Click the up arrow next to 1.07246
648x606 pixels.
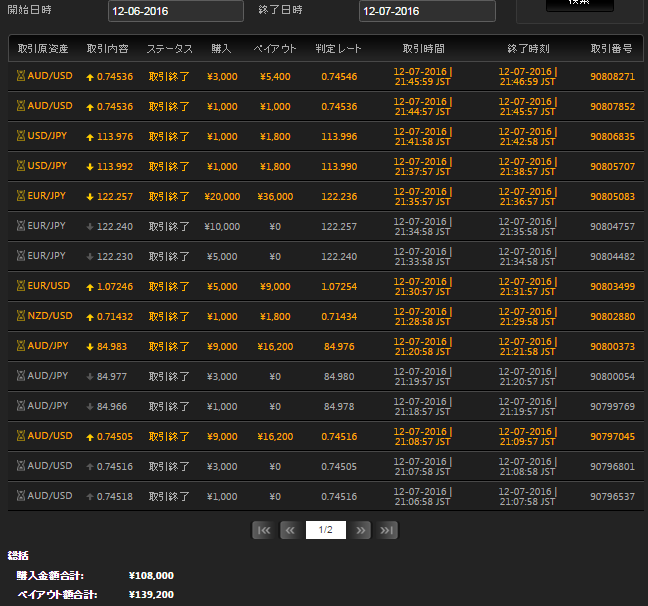coord(91,286)
